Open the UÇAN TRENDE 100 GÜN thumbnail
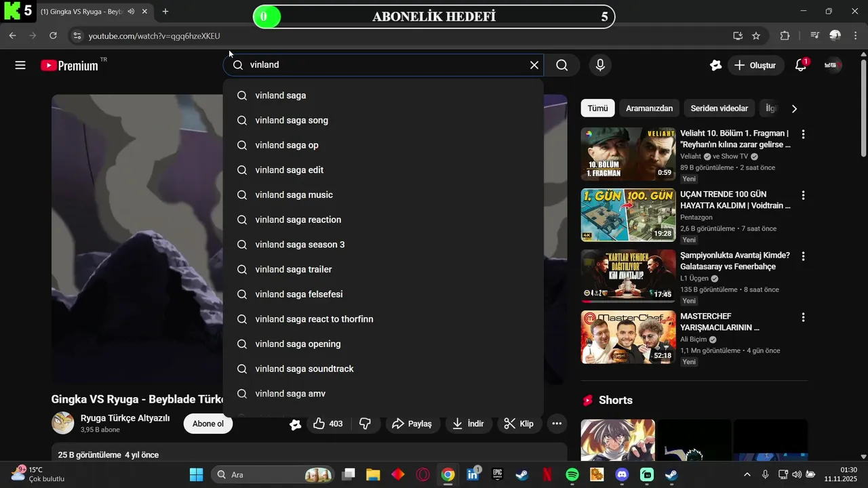Image resolution: width=868 pixels, height=488 pixels. (x=628, y=215)
